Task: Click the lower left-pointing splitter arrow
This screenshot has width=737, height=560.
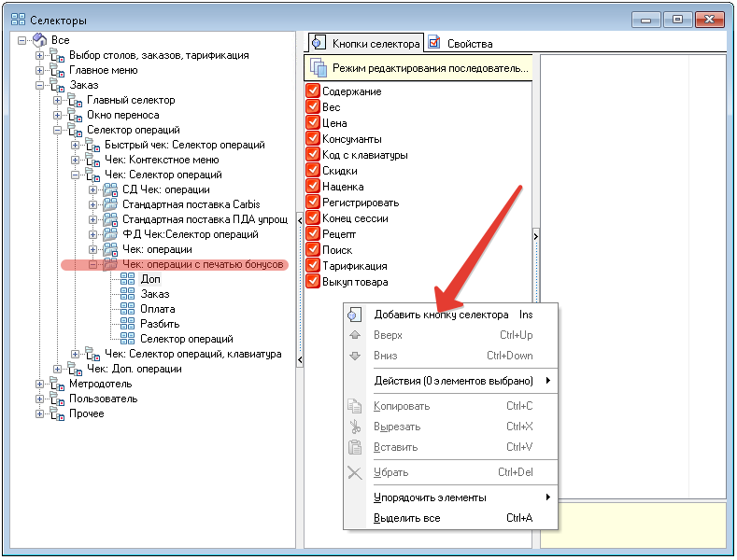Action: click(x=300, y=360)
